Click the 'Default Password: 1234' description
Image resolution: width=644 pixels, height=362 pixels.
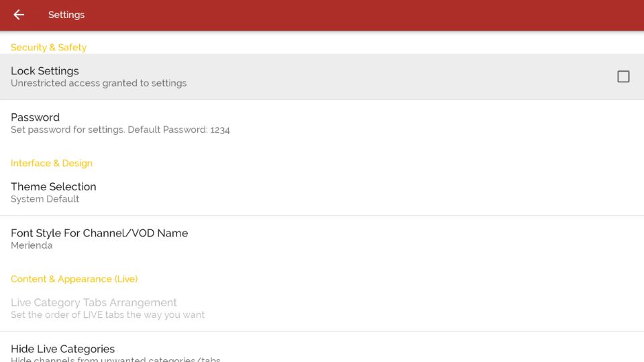(x=178, y=129)
